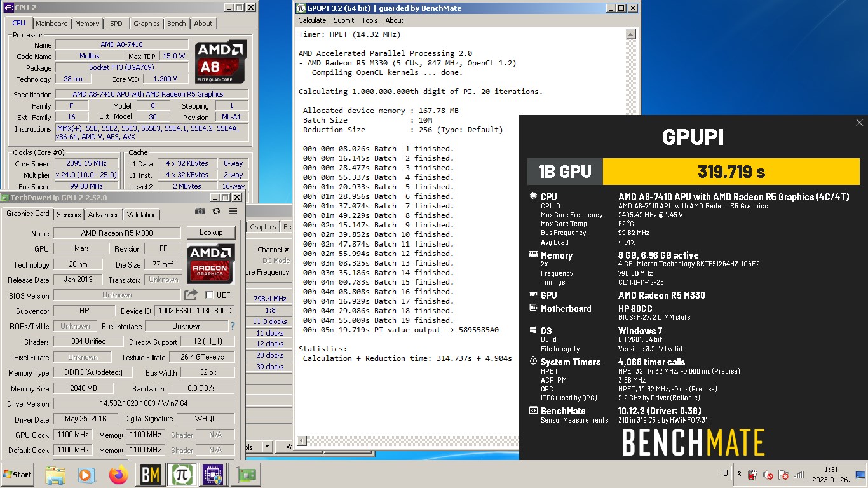Switch to BenchMate in the taskbar
This screenshot has width=868, height=488.
(x=151, y=475)
